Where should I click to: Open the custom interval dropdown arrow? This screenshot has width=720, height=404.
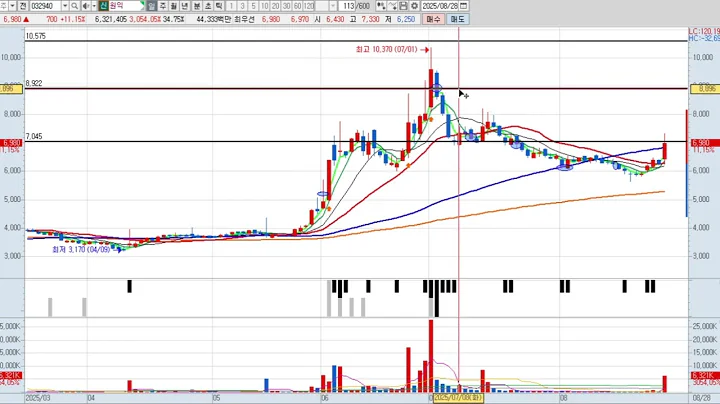(x=334, y=6)
